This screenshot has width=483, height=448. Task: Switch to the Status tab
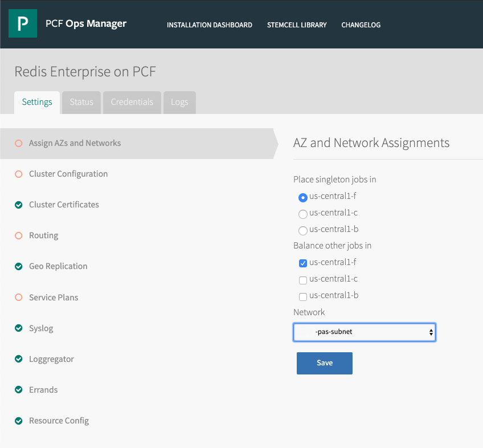(x=81, y=103)
